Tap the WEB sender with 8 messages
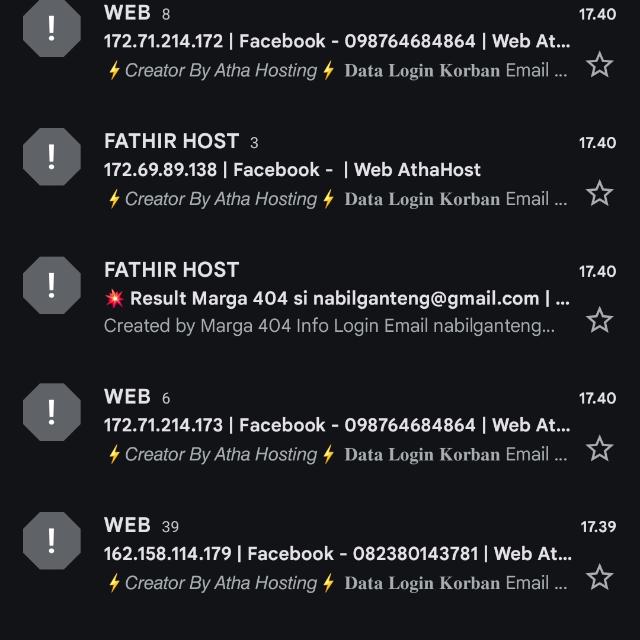Viewport: 640px width, 640px height. click(127, 13)
